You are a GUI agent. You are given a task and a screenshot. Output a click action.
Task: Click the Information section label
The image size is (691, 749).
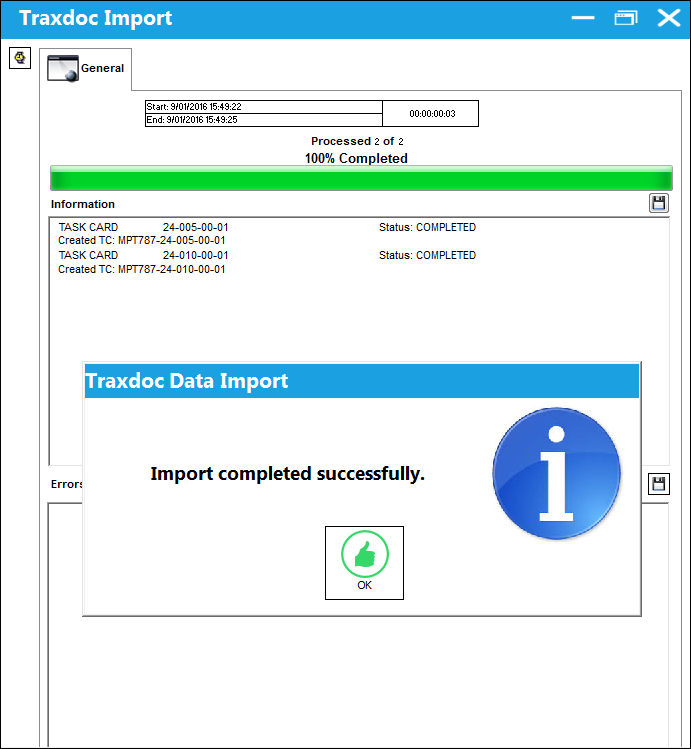83,204
